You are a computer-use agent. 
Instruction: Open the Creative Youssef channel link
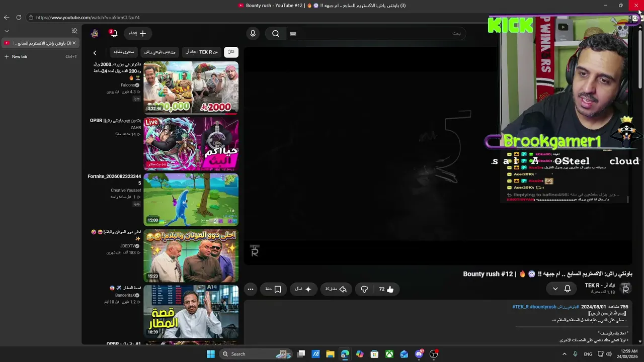click(x=126, y=191)
